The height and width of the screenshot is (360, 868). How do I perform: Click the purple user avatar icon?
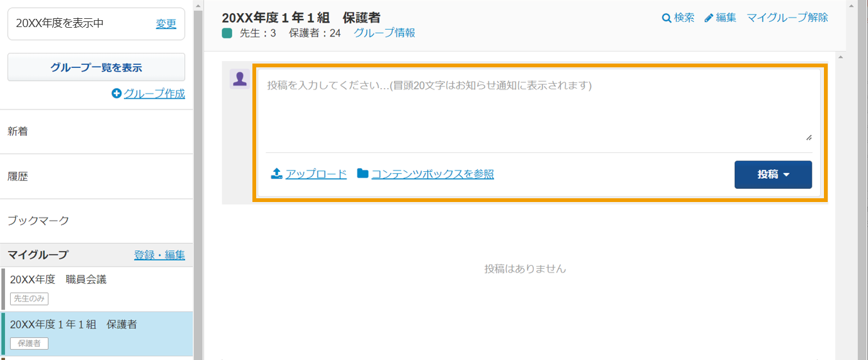240,79
